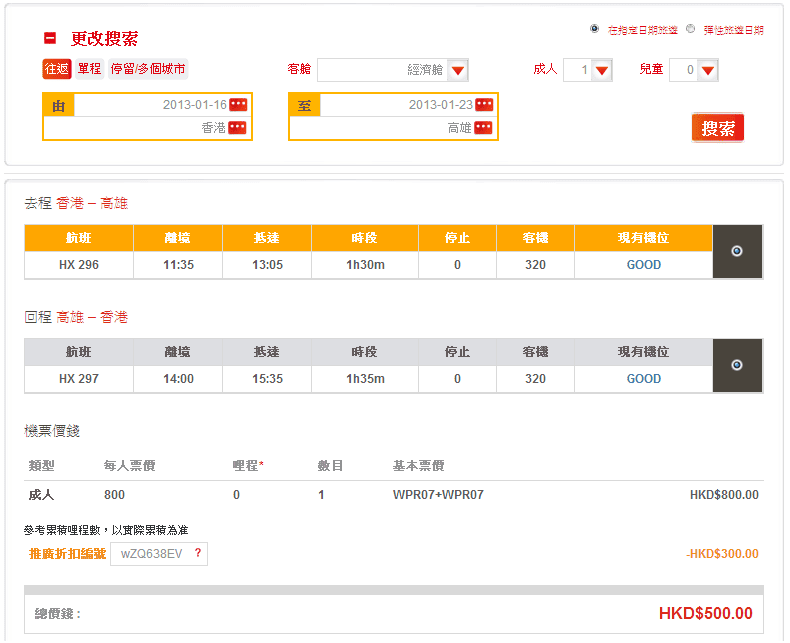Click GOOD availability link for HX 296
Image resolution: width=790 pixels, height=643 pixels.
click(643, 265)
